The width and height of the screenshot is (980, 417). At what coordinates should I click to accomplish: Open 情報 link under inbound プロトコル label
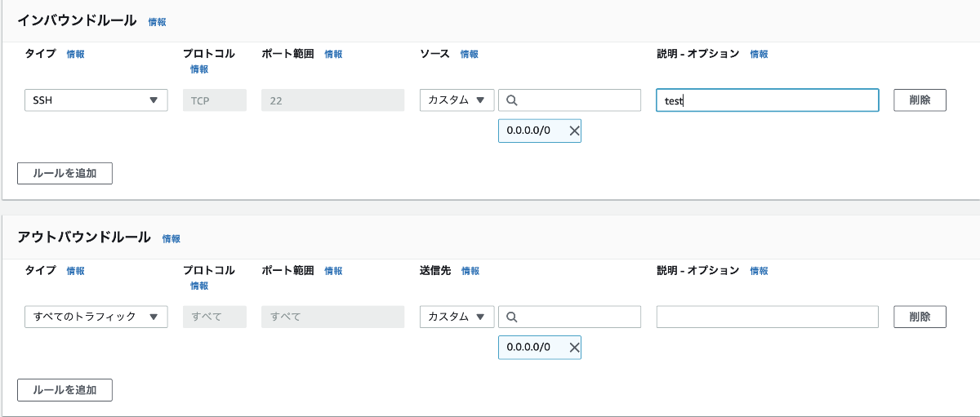click(x=199, y=69)
